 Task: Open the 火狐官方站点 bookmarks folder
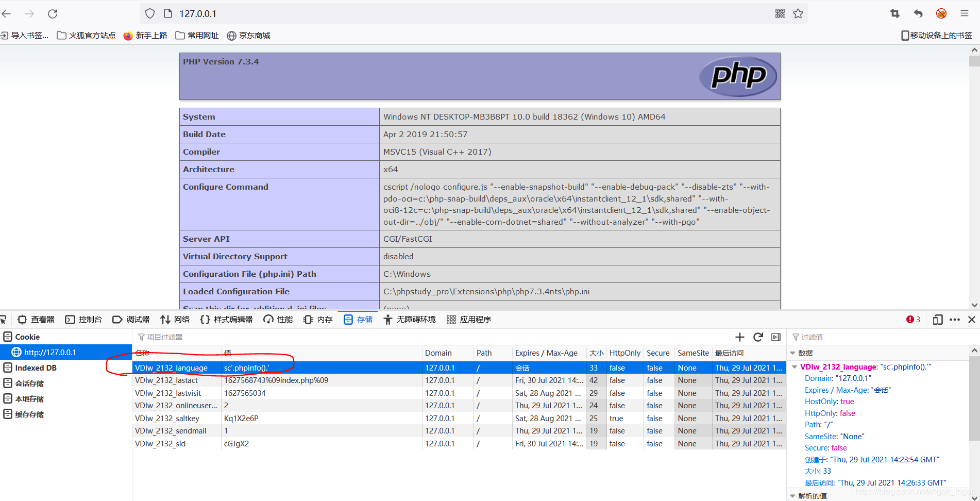coord(87,36)
